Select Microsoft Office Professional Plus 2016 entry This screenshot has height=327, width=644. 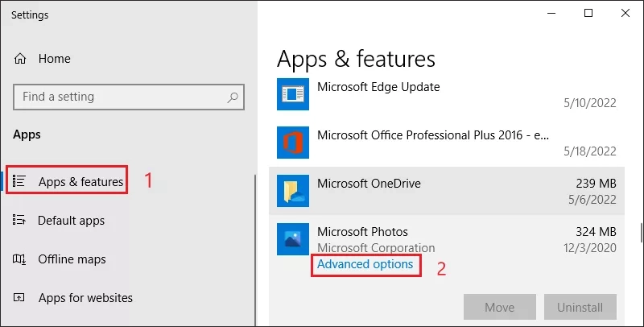[x=433, y=135]
